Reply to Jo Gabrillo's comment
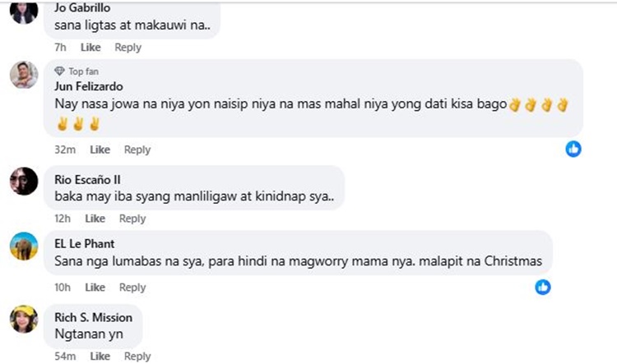This screenshot has height=364, width=617. [x=128, y=47]
